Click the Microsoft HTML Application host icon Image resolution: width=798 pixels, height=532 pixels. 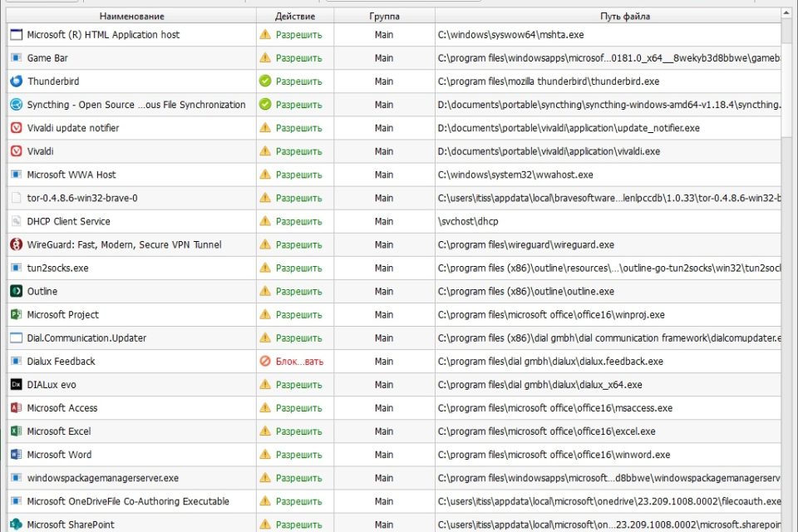(17, 35)
